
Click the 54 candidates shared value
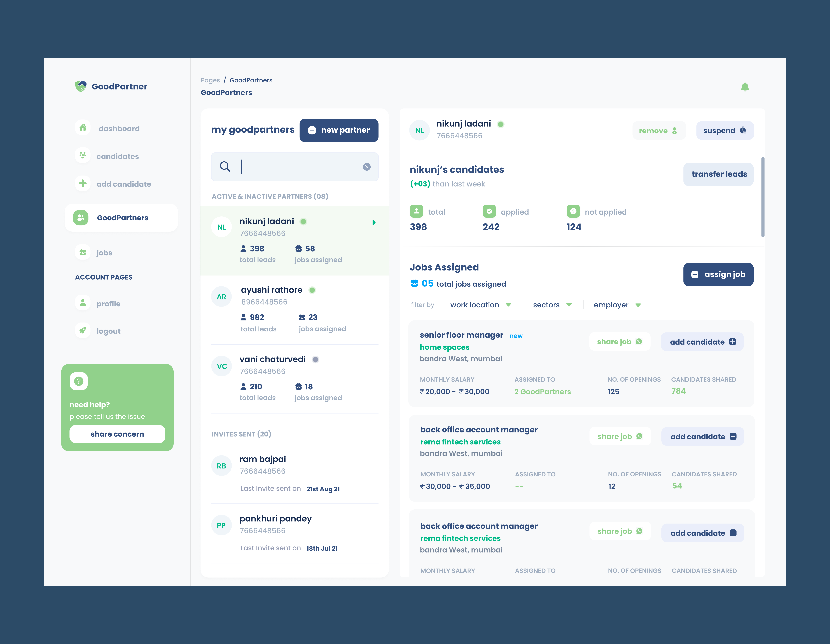coord(677,486)
